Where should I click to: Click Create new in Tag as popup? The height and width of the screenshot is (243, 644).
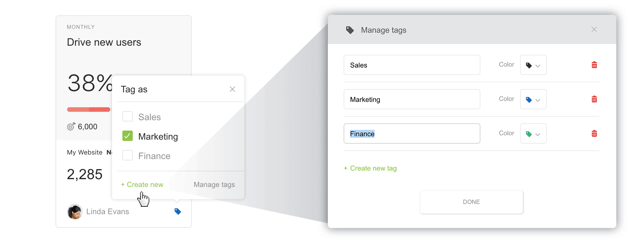(142, 185)
